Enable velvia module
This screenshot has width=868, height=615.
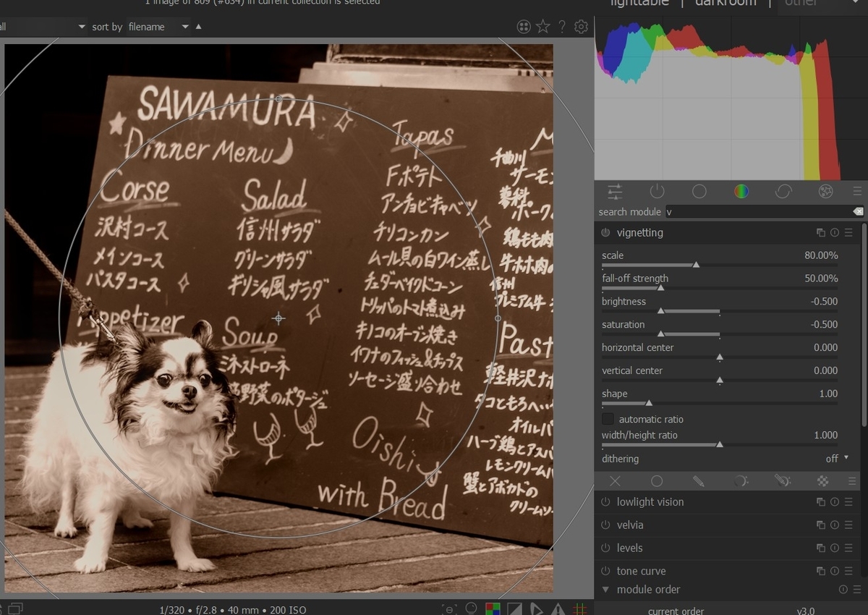(605, 525)
